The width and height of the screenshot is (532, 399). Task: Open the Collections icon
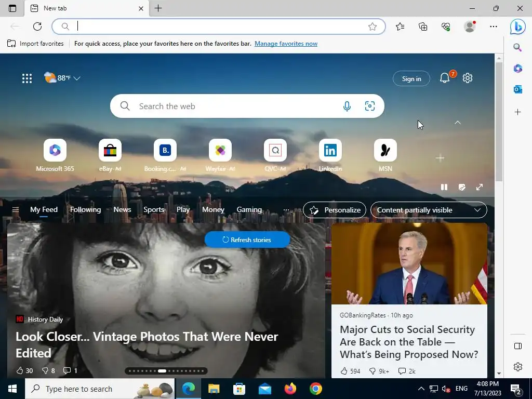click(423, 26)
